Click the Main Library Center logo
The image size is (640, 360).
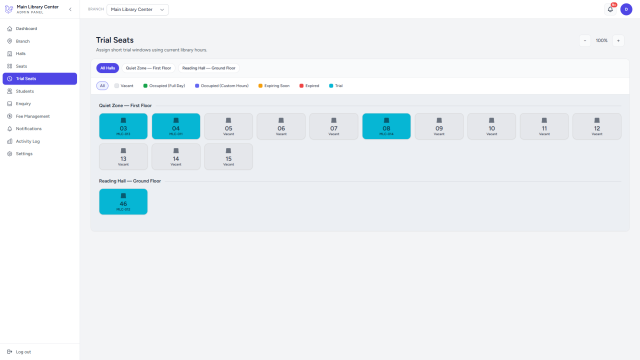click(9, 9)
